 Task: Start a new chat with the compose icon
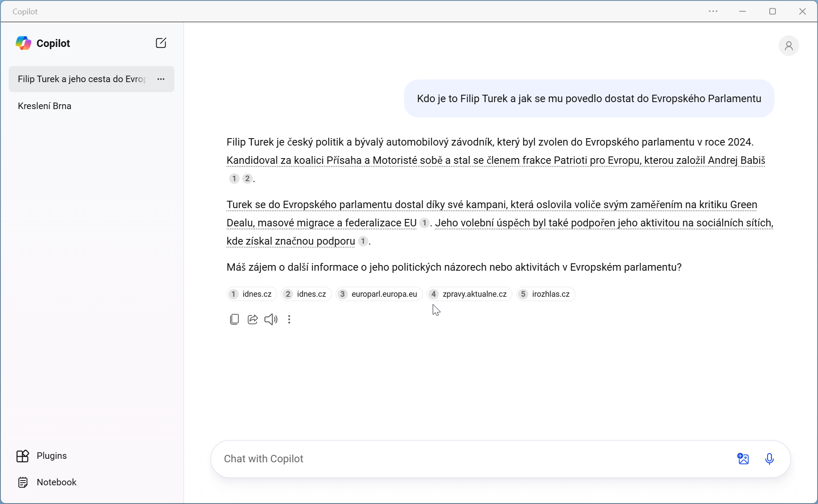click(x=161, y=43)
